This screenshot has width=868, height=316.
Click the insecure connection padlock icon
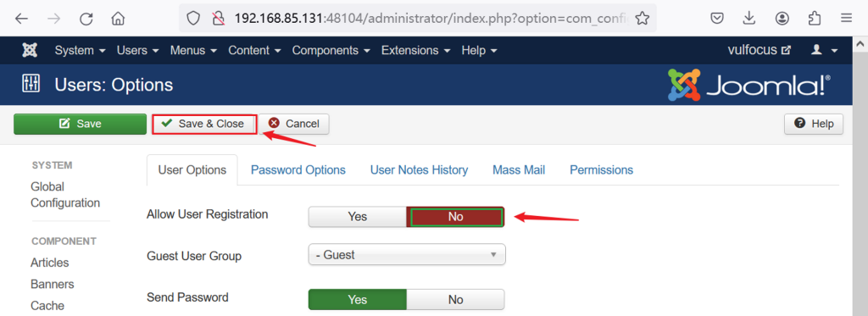(219, 19)
